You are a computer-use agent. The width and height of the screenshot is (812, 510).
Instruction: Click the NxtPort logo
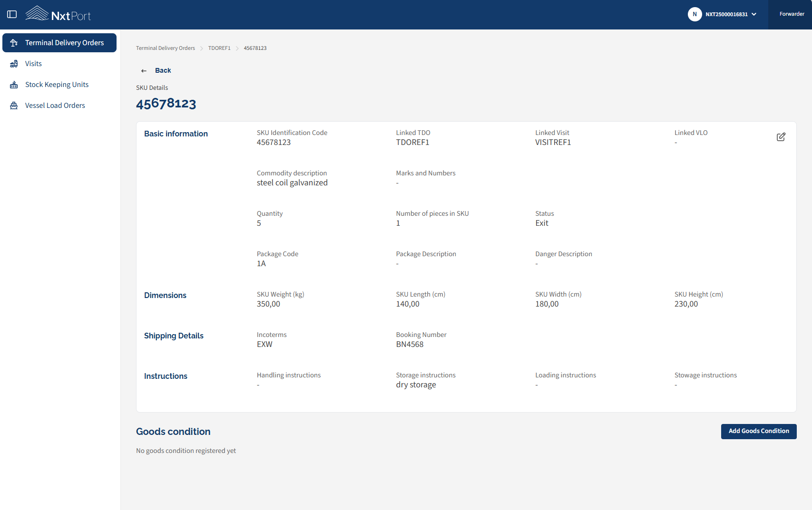tap(58, 14)
